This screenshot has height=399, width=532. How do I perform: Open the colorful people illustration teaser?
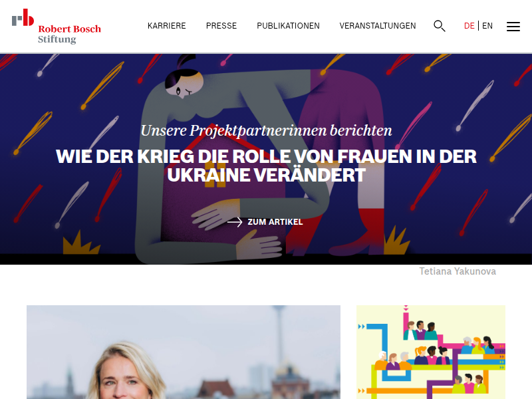430,352
